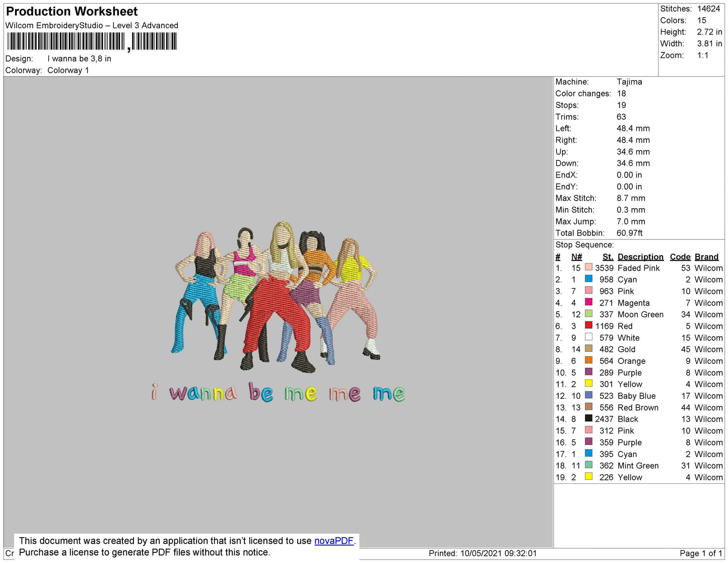Click the Moon Green color swatch
Image resolution: width=728 pixels, height=563 pixels.
click(x=588, y=313)
